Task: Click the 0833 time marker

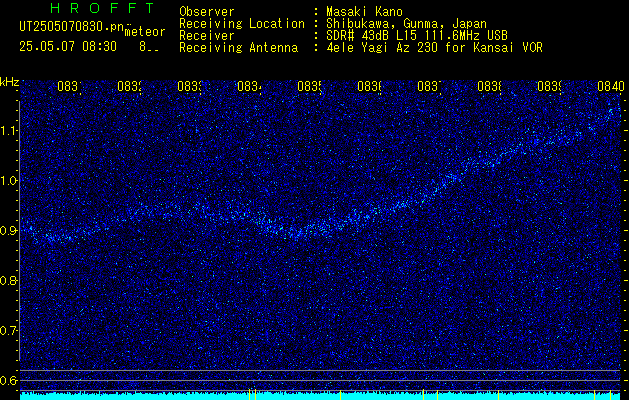Action: tap(189, 86)
